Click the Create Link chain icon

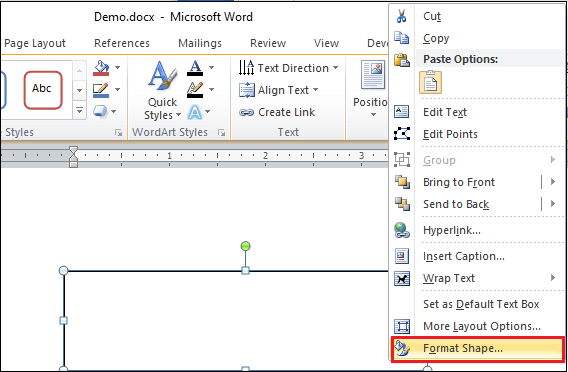pos(246,112)
